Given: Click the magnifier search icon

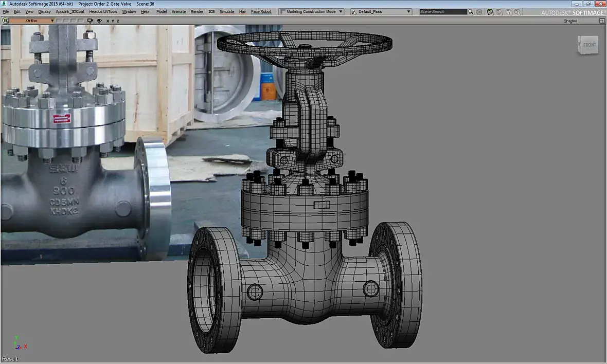Looking at the screenshot, I should point(471,12).
